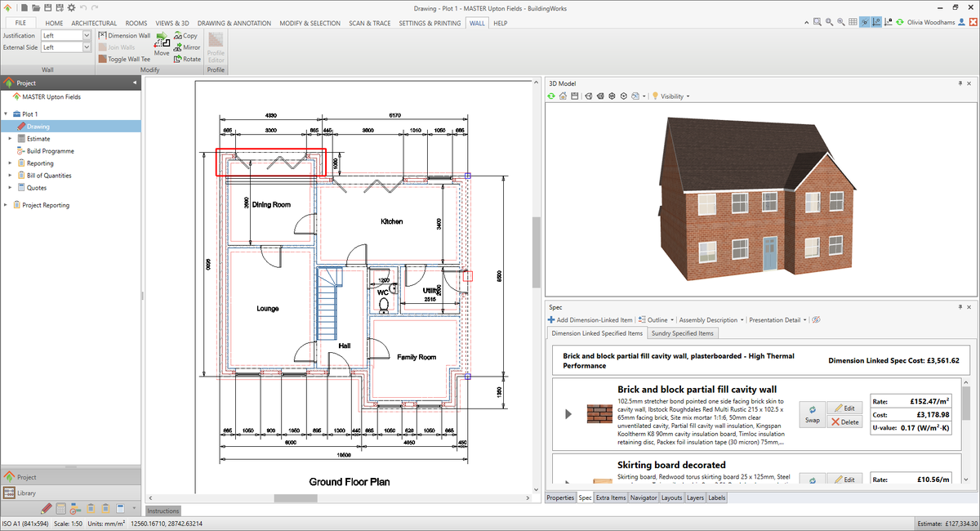This screenshot has width=980, height=531.
Task: Click the Dimension Wall tool
Action: pos(124,36)
